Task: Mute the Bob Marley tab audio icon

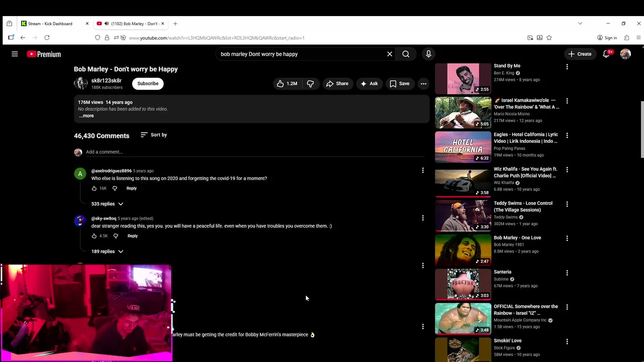Action: 106,24
